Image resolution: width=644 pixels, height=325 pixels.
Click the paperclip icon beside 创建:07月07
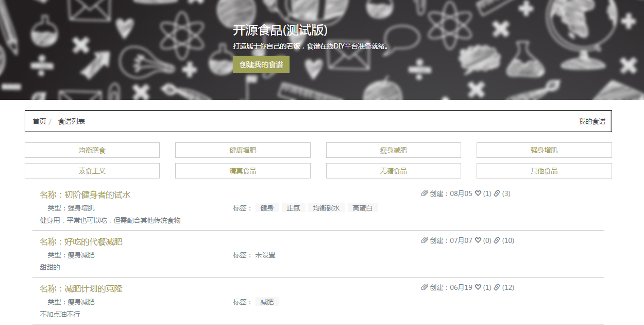coord(425,240)
